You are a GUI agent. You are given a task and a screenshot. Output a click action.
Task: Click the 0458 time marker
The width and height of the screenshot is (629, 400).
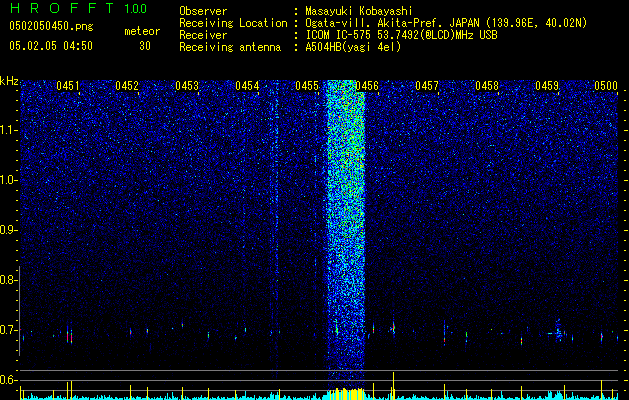tap(487, 86)
